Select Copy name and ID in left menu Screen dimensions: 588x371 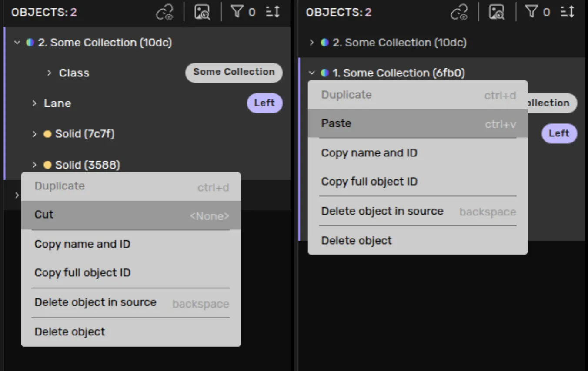[x=131, y=244]
